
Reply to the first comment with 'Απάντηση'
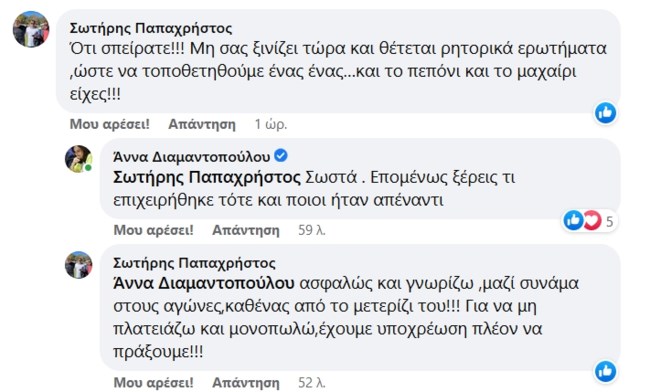tap(202, 124)
